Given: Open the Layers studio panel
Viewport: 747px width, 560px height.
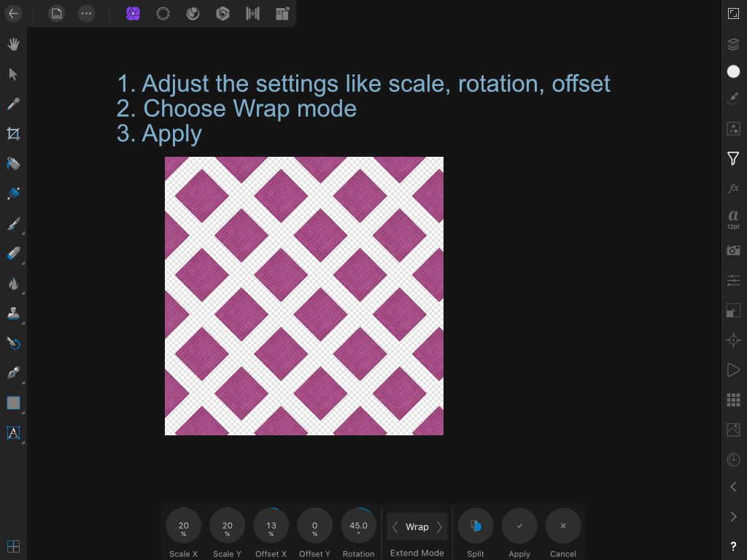Looking at the screenshot, I should [x=733, y=44].
